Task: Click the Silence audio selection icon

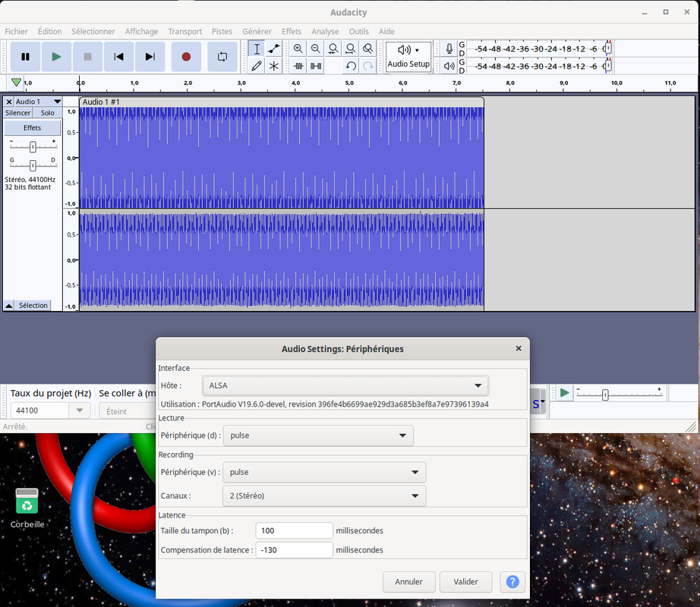Action: tap(316, 66)
